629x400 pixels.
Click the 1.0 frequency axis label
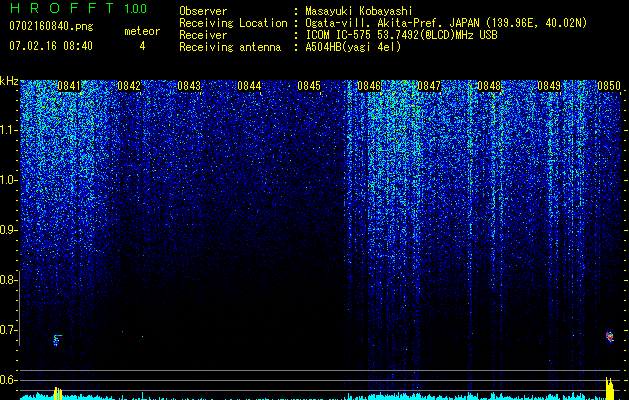click(7, 180)
